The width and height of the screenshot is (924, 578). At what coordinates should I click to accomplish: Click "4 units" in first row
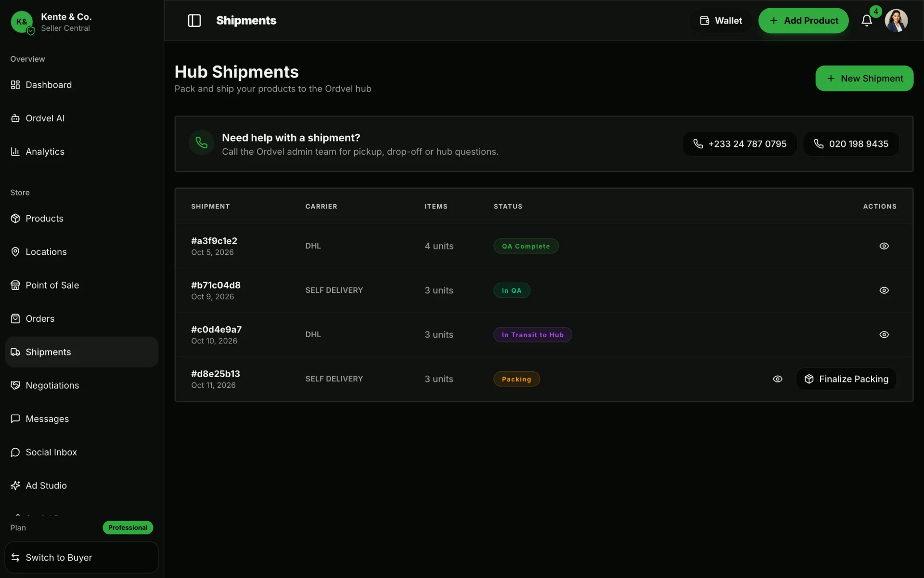[439, 246]
